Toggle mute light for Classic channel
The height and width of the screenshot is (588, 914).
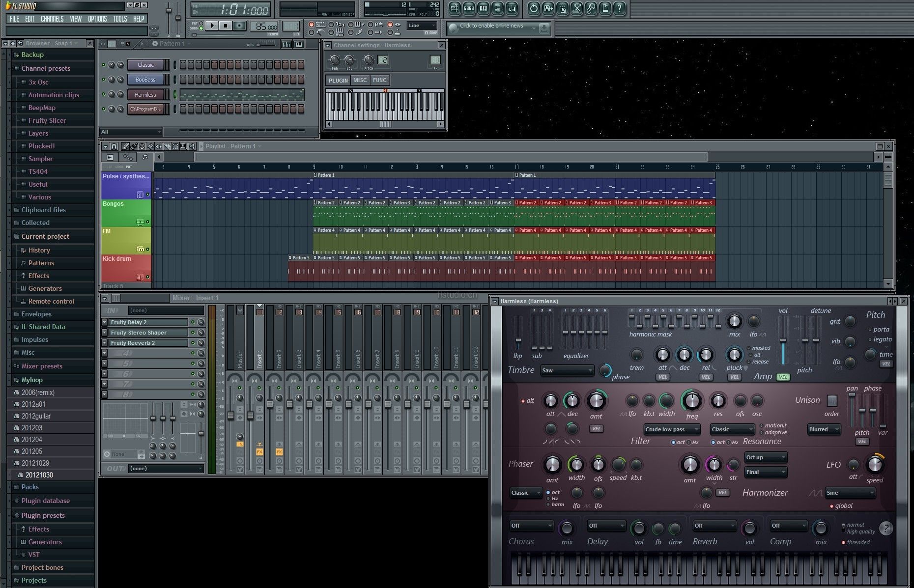point(103,65)
